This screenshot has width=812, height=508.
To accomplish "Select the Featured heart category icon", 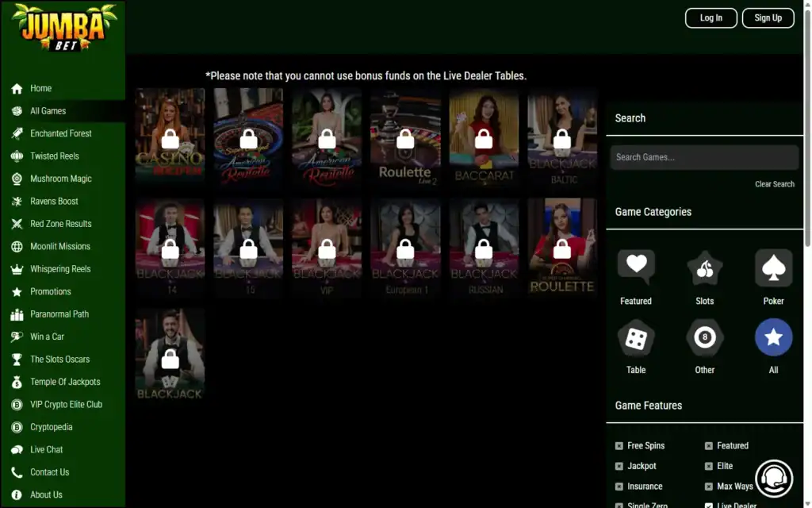I will click(x=636, y=267).
